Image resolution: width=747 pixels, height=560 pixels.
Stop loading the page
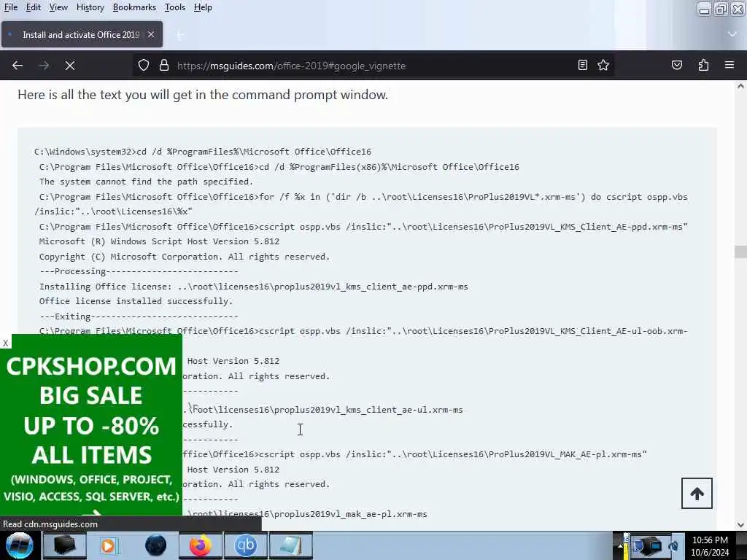pyautogui.click(x=70, y=65)
